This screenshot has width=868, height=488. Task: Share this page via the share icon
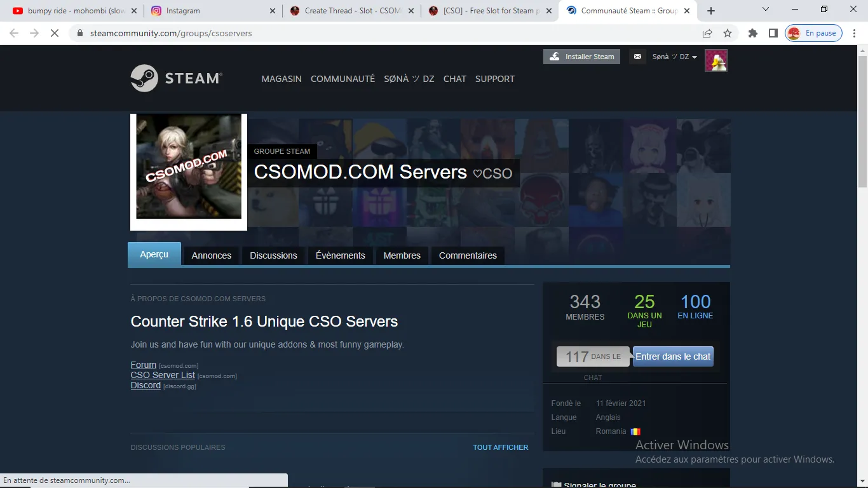pos(707,33)
